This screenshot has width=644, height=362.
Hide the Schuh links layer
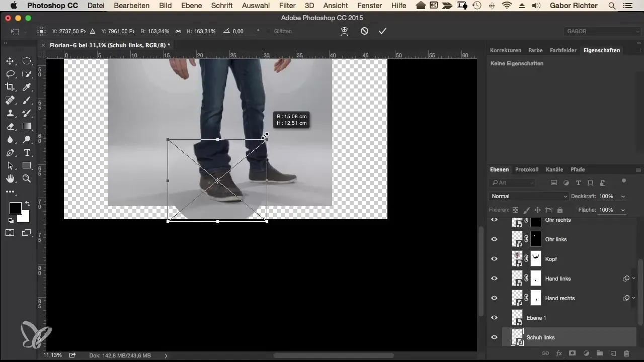pos(494,337)
